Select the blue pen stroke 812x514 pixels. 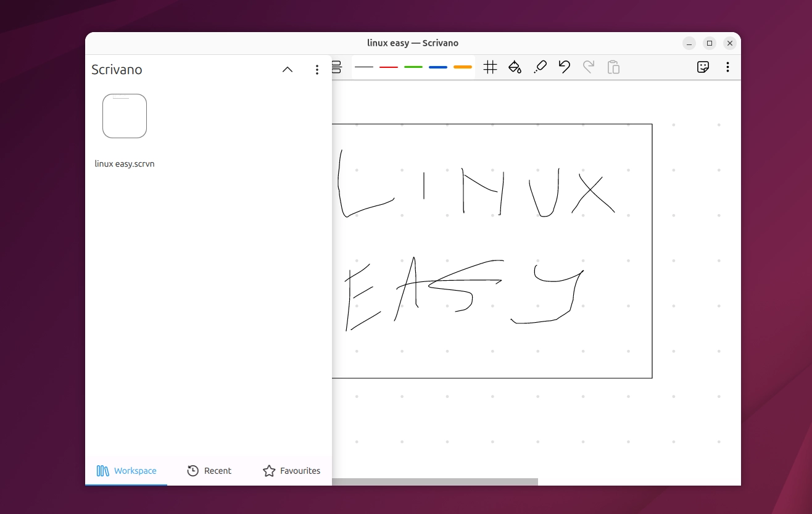[x=437, y=67]
